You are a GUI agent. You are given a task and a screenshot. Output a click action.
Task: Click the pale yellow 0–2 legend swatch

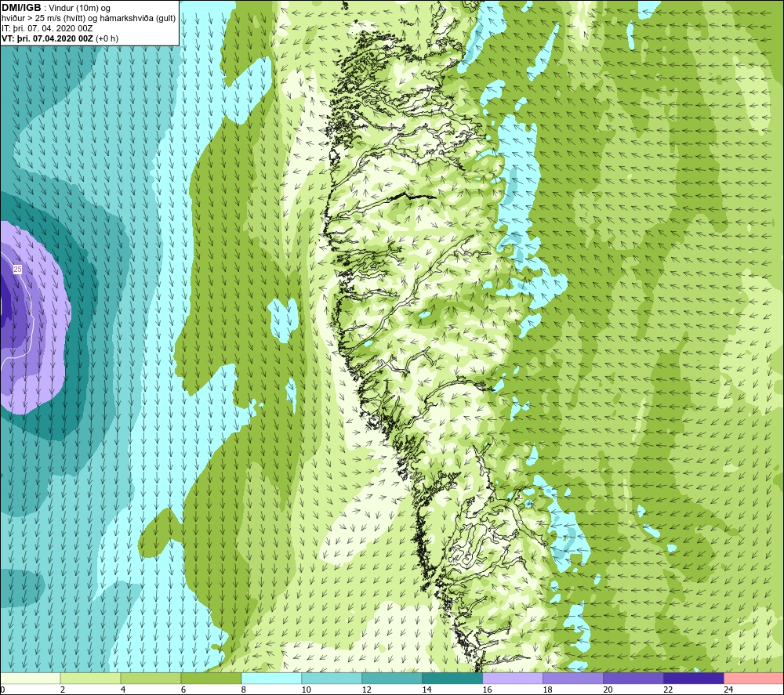[31, 679]
